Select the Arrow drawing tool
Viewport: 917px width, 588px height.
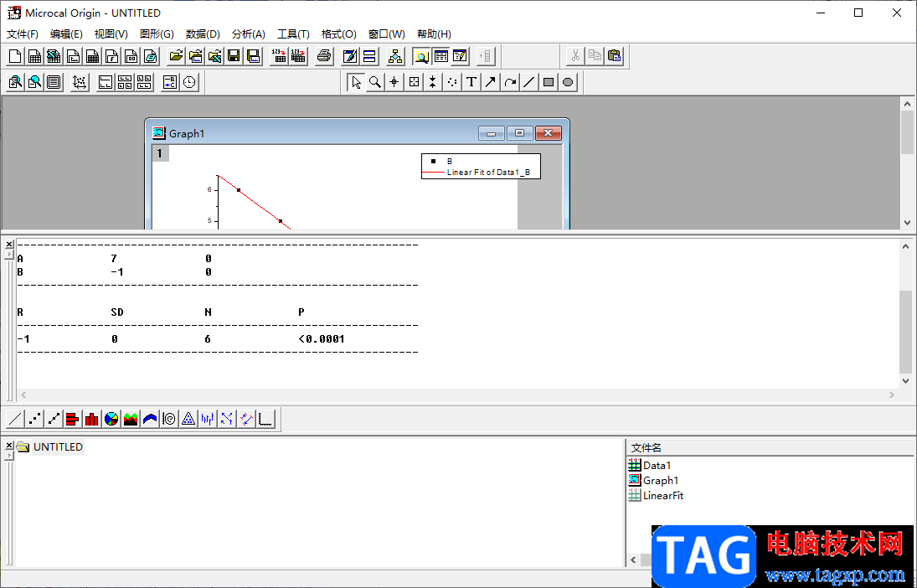pyautogui.click(x=491, y=82)
